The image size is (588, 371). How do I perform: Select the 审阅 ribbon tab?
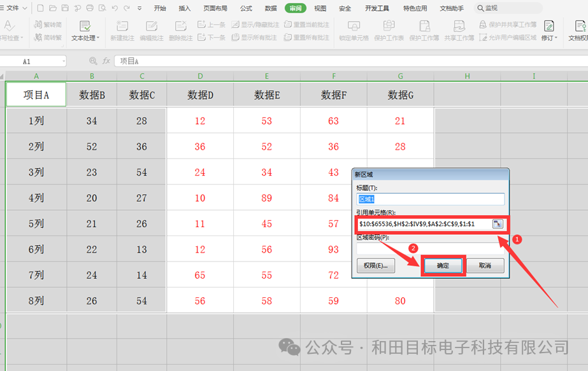[296, 8]
